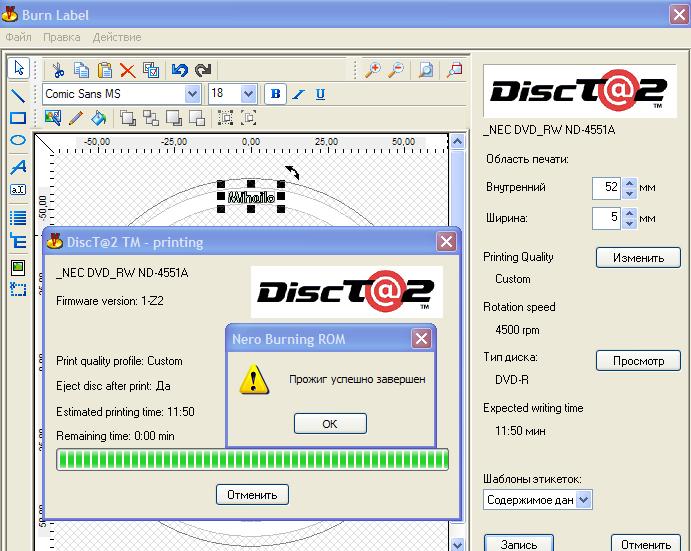Close the DiscT@2 printing dialog

click(446, 242)
